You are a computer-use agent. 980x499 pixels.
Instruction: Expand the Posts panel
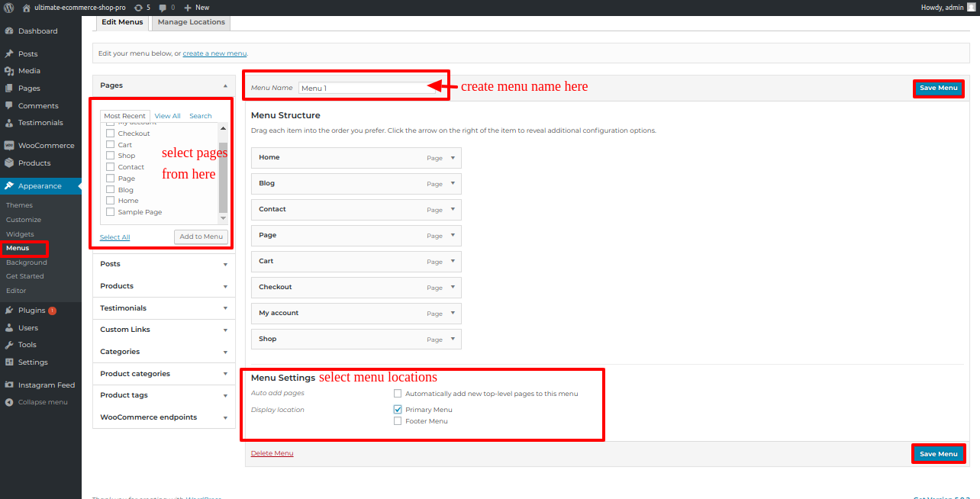[x=225, y=264]
